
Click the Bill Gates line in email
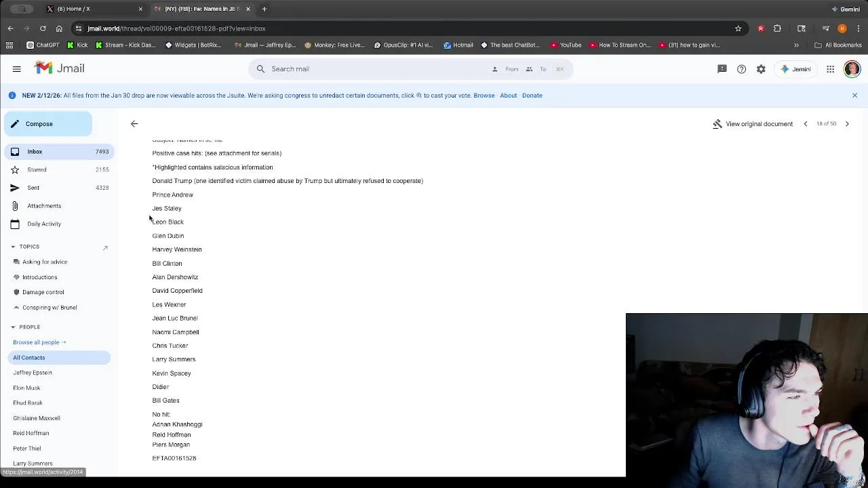pos(165,401)
